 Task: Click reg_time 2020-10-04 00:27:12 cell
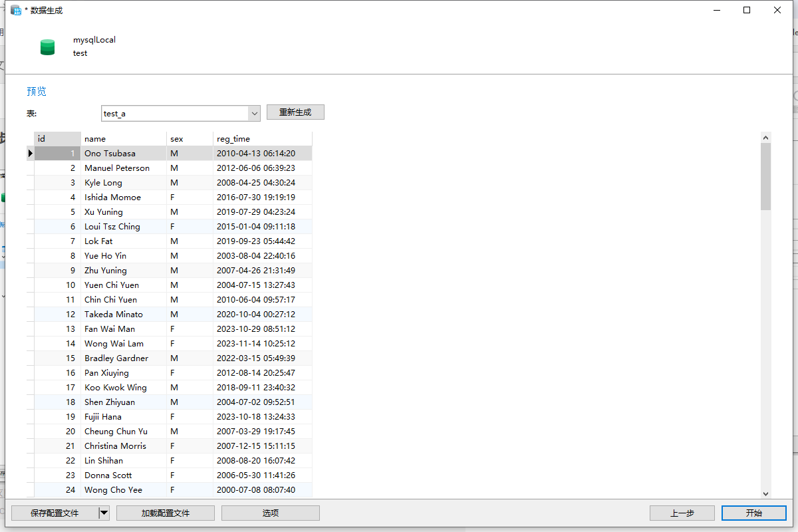263,314
